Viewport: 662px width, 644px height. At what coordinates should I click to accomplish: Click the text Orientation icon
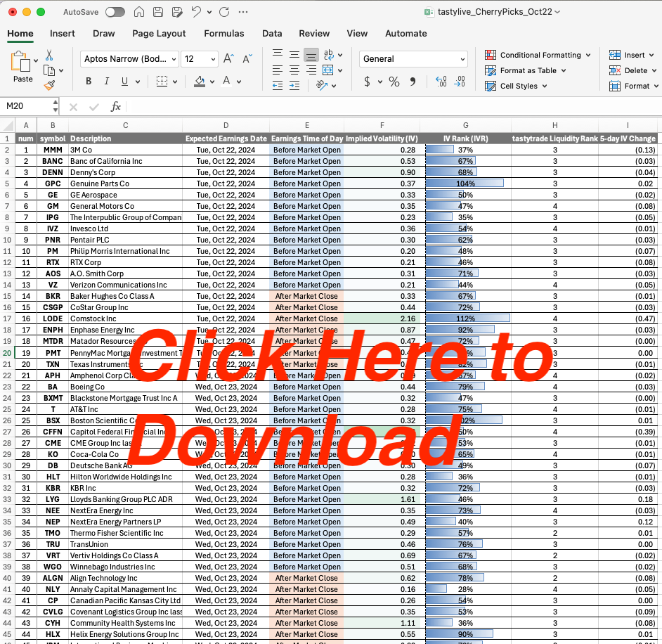point(322,86)
